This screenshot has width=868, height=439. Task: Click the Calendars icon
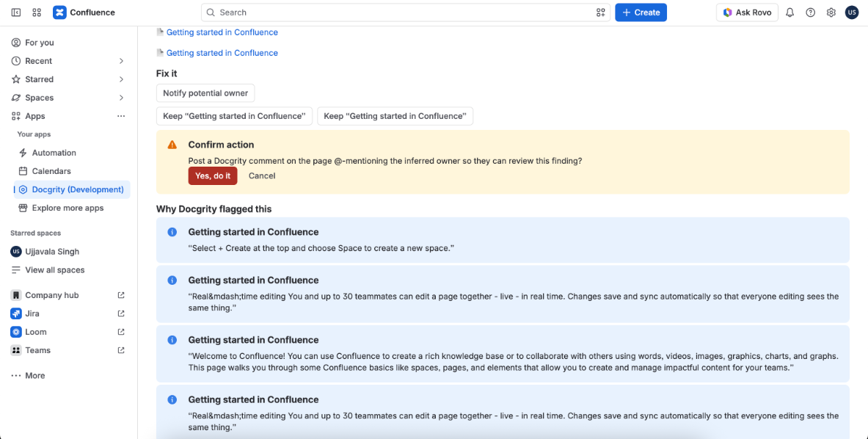click(x=23, y=171)
